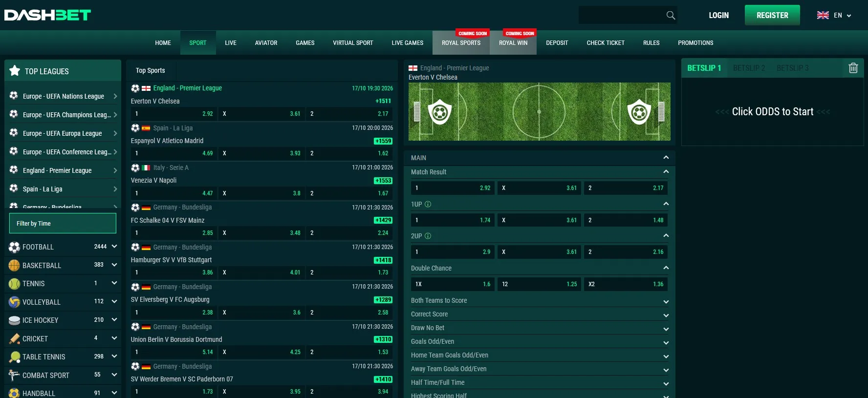The width and height of the screenshot is (868, 398).
Task: Click the Cricket bat icon
Action: pos(14,339)
